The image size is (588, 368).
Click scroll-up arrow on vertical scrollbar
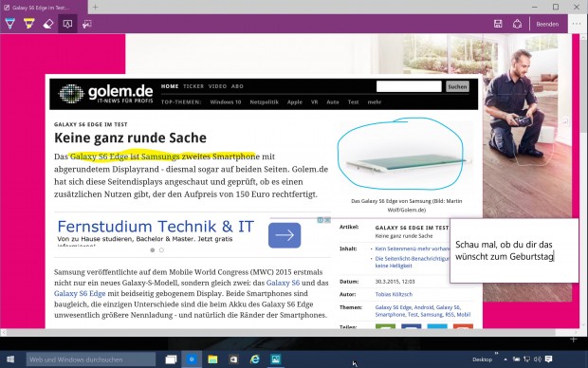tap(583, 37)
